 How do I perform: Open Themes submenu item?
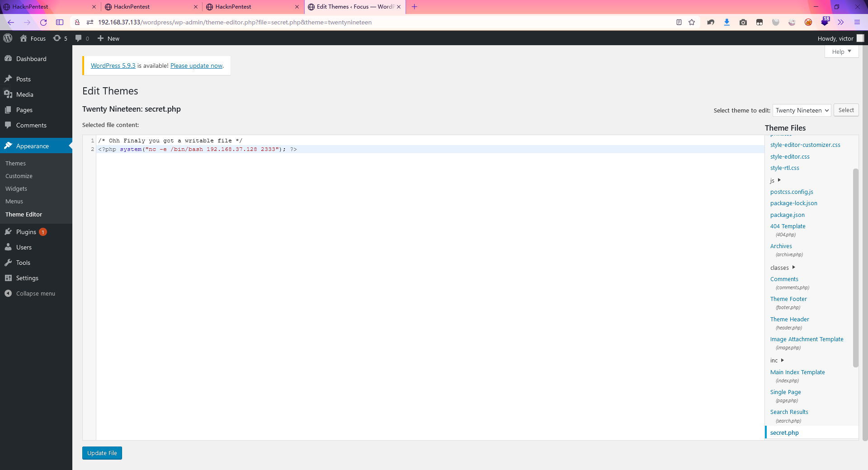[x=15, y=163]
